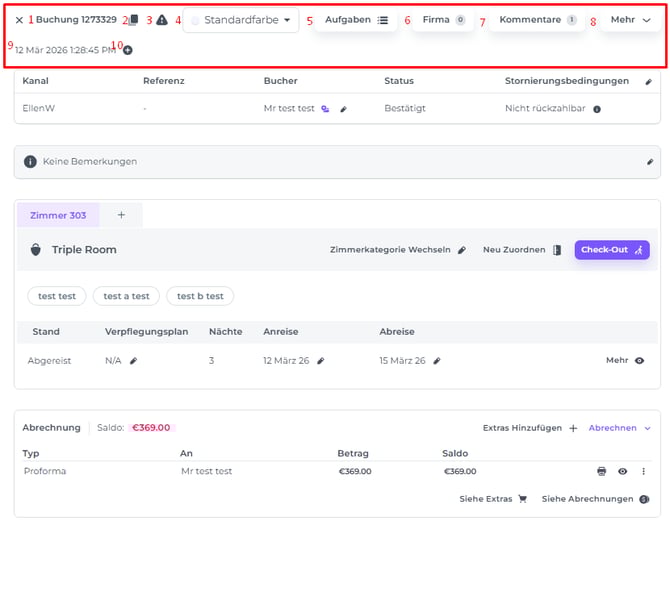Open the three-dot menu on the Proforma row
Image resolution: width=670 pixels, height=600 pixels.
point(643,471)
